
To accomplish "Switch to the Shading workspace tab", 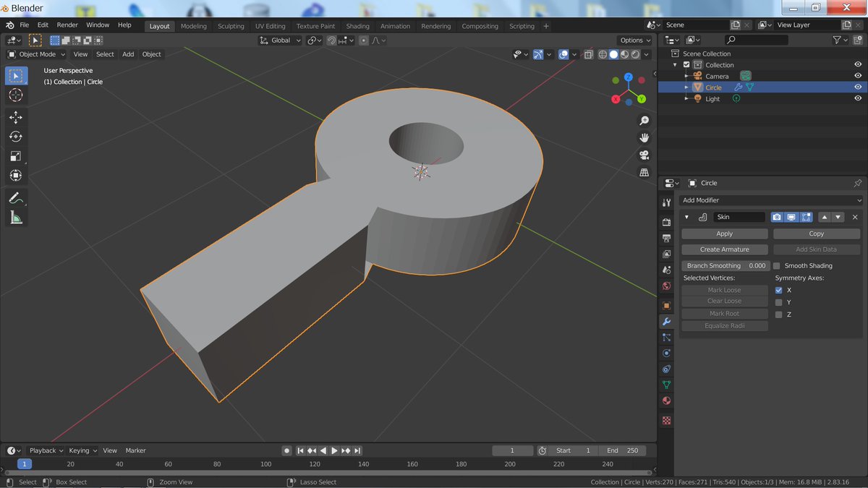I will coord(357,25).
